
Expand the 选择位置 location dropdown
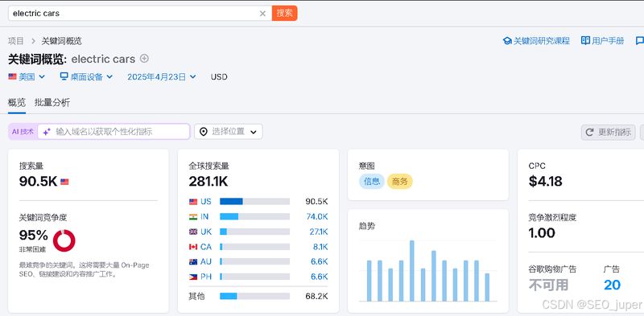tap(229, 132)
